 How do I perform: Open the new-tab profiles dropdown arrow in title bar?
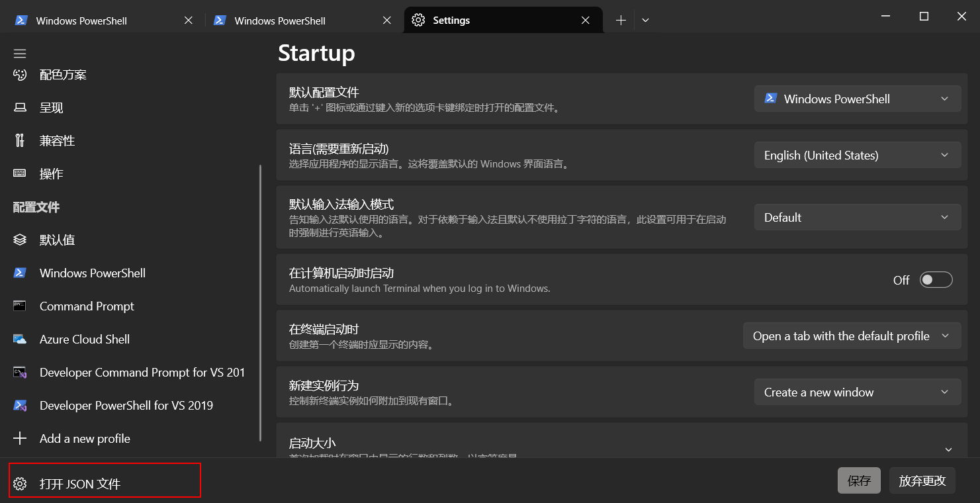point(645,21)
